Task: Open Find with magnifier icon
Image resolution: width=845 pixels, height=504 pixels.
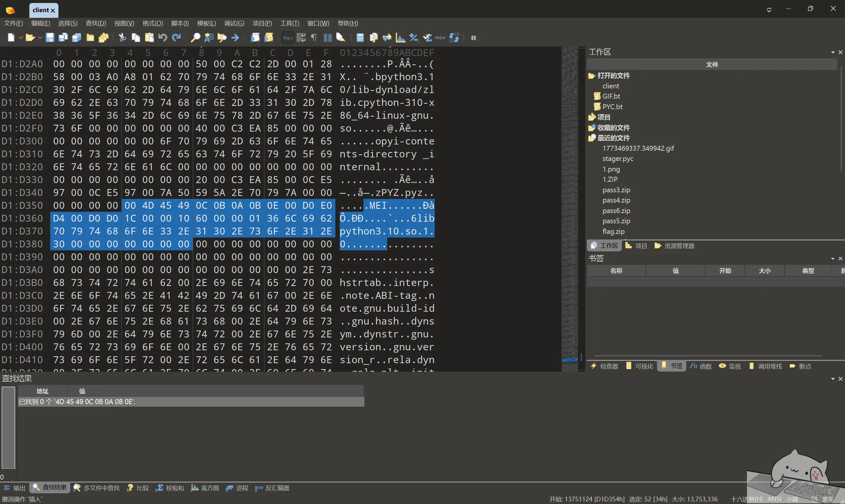Action: tap(195, 38)
